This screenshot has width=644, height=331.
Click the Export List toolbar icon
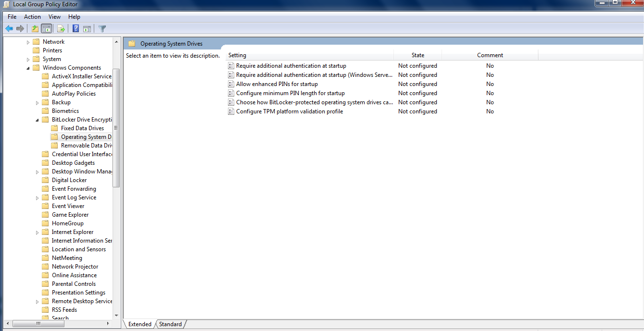tap(61, 29)
